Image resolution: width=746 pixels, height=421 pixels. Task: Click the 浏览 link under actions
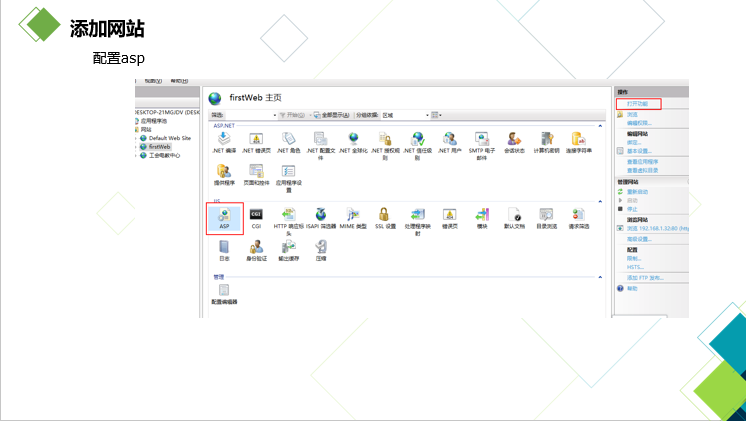632,115
